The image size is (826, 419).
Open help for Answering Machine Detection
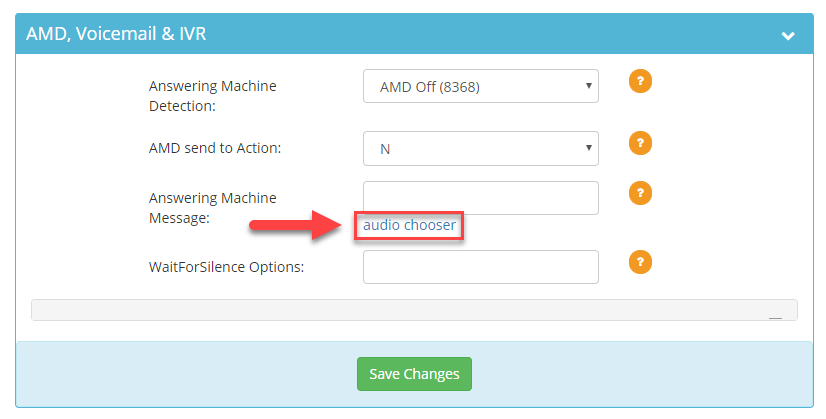point(640,81)
